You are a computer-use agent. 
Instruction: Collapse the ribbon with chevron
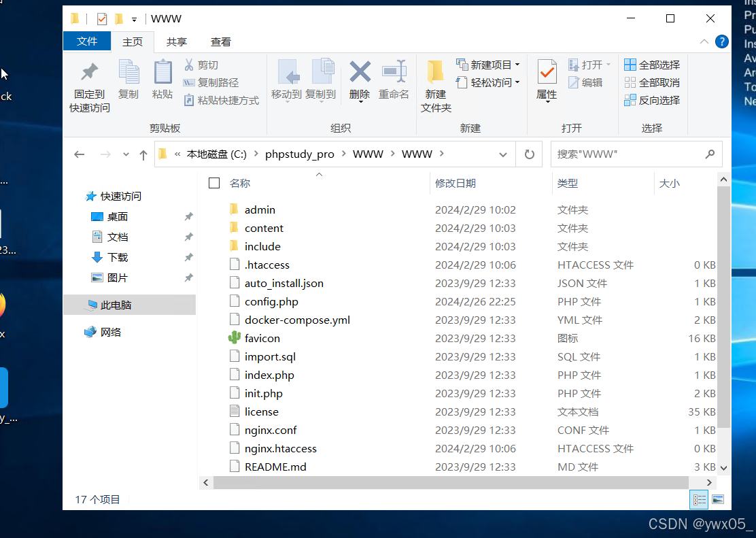click(704, 42)
